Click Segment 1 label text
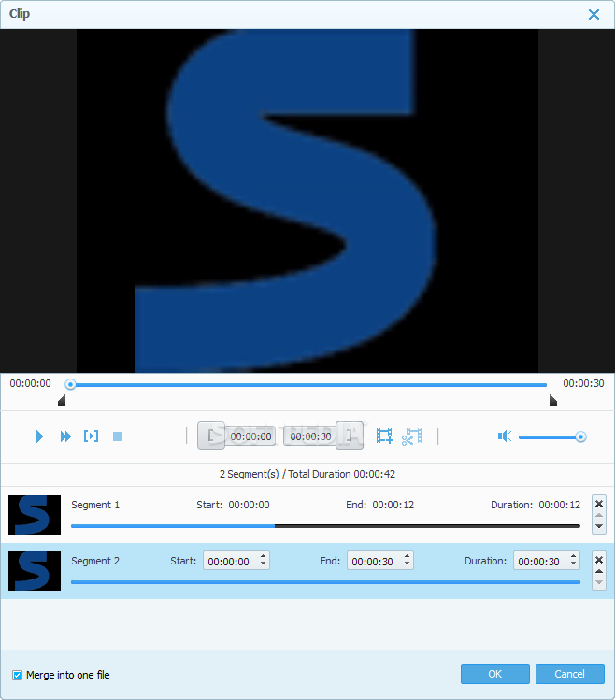Image resolution: width=615 pixels, height=700 pixels. click(x=95, y=505)
